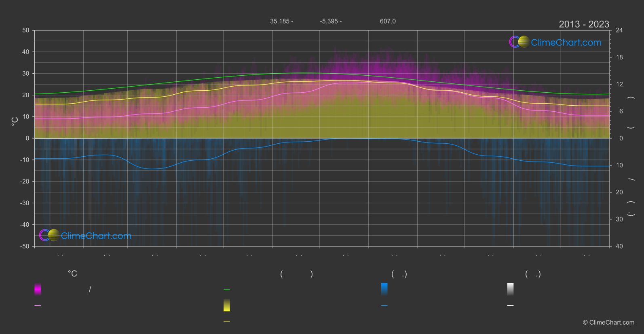The width and height of the screenshot is (644, 334).
Task: Click the -5.395 longitude value
Action: pos(329,21)
